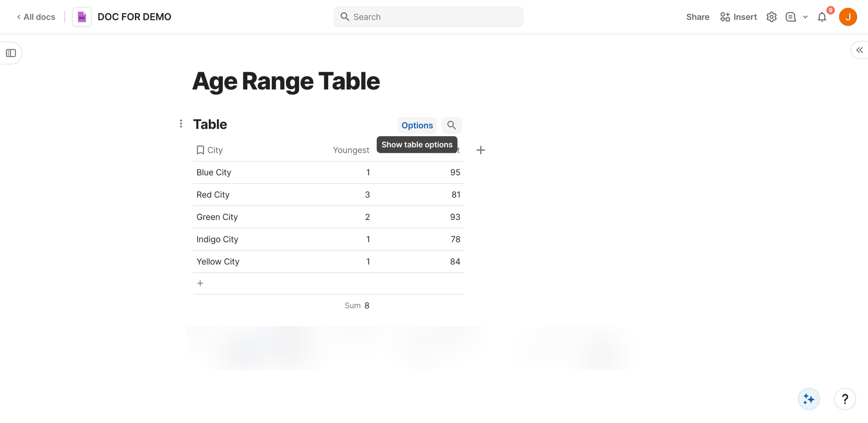This screenshot has height=423, width=868.
Task: Add a new column with plus icon
Action: [x=480, y=150]
